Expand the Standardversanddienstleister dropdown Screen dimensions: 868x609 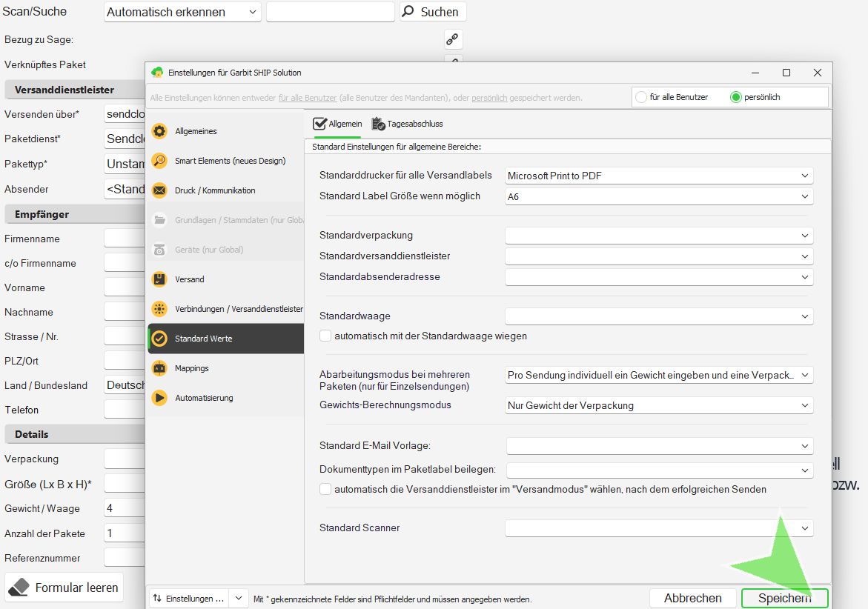tap(659, 256)
